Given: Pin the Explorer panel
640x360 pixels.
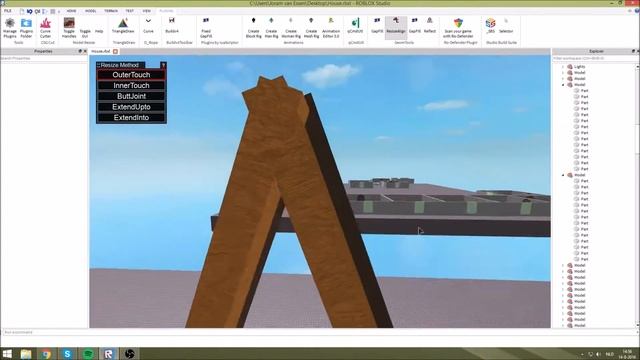Looking at the screenshot, I should click(x=633, y=51).
